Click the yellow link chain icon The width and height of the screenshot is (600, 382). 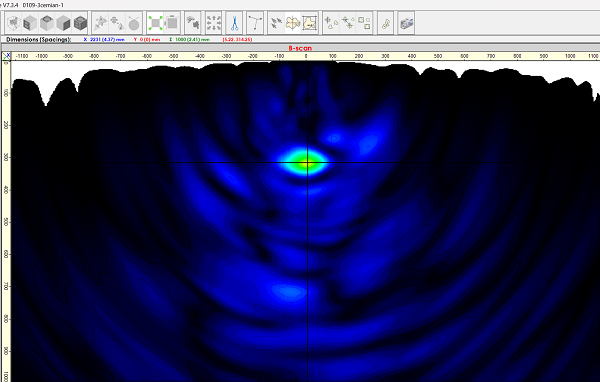(386, 23)
